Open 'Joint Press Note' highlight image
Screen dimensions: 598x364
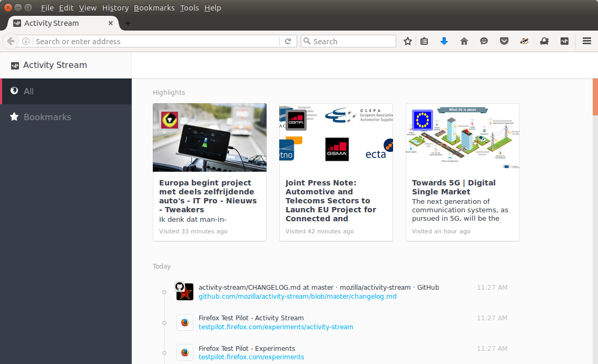click(336, 137)
